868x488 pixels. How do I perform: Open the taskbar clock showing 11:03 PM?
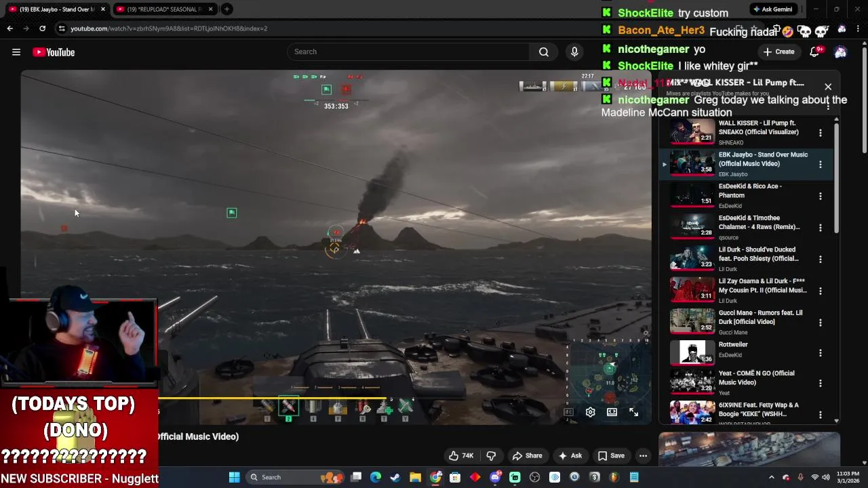(x=848, y=477)
